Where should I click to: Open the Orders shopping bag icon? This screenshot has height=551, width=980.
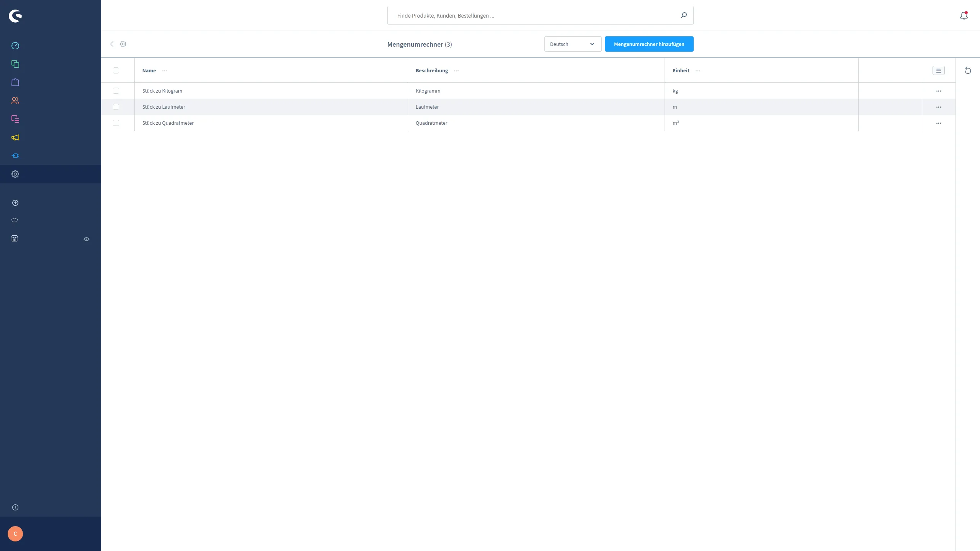point(15,82)
